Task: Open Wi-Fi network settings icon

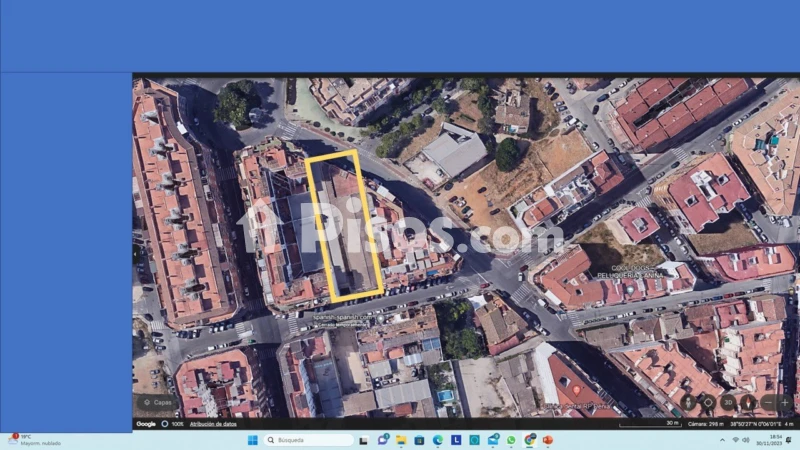Action: point(735,440)
